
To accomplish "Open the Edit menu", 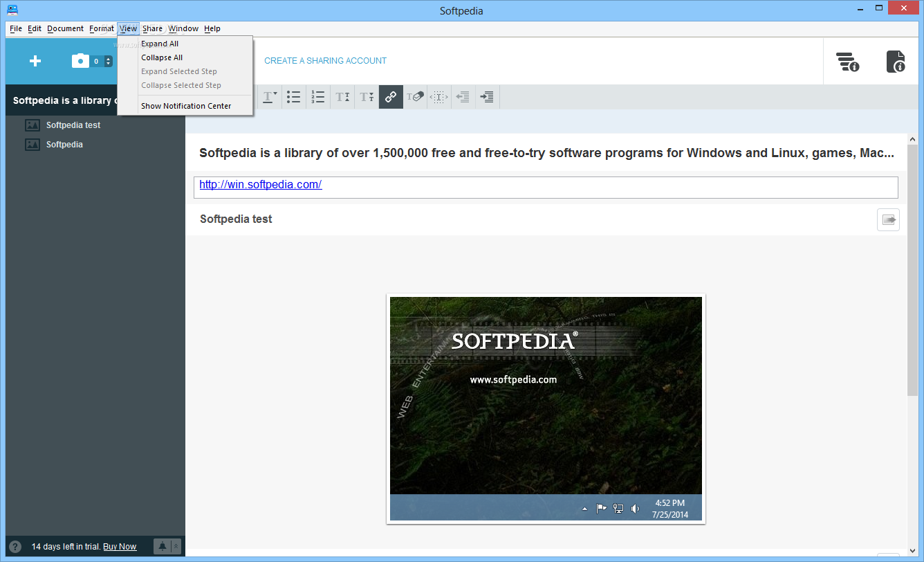I will tap(35, 28).
